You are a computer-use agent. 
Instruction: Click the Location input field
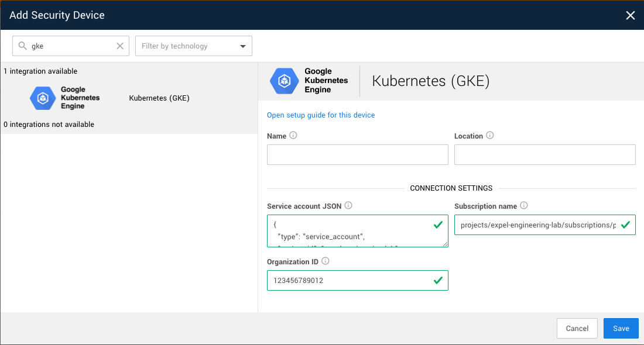(544, 154)
